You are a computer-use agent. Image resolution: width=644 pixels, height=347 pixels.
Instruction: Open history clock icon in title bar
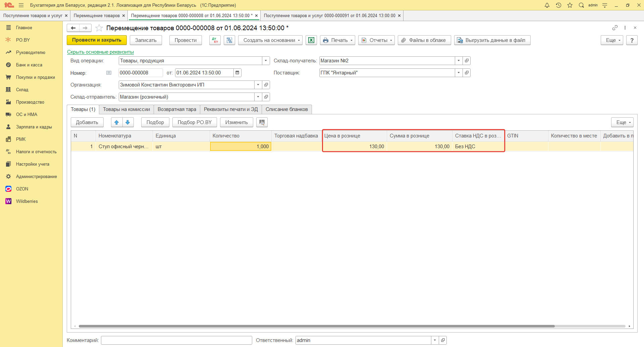pyautogui.click(x=558, y=5)
